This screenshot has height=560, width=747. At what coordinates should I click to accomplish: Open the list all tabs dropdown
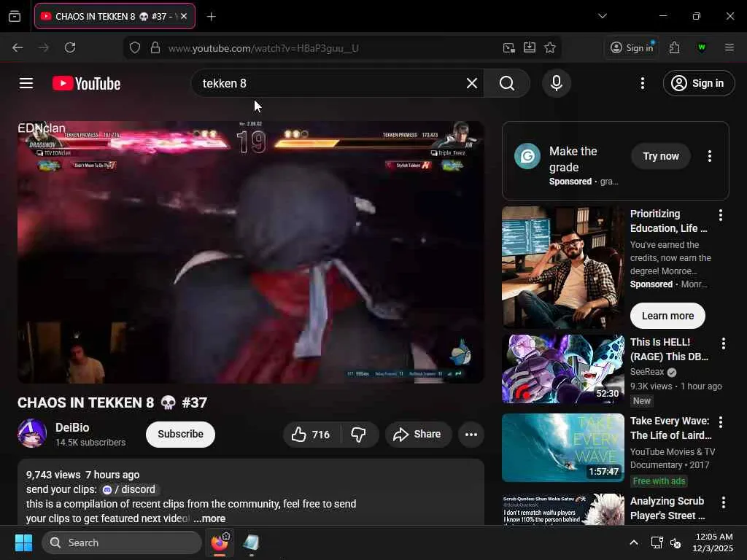(602, 16)
